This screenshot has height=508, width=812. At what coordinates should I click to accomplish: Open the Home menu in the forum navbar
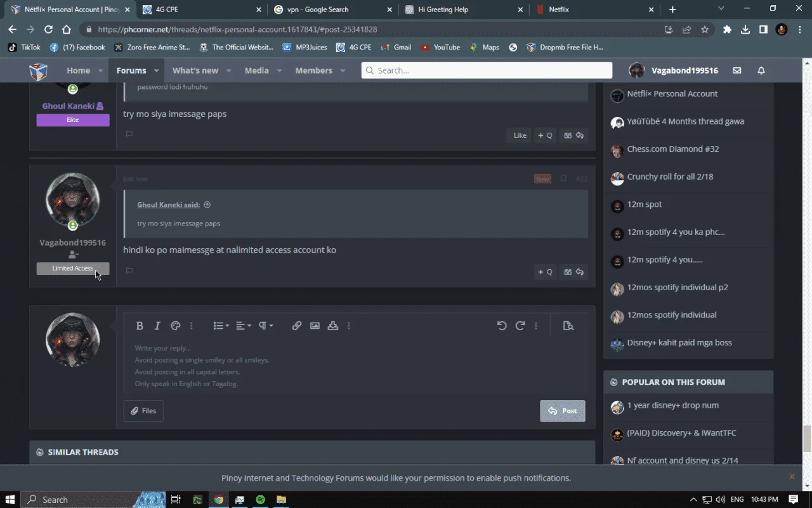[79, 70]
